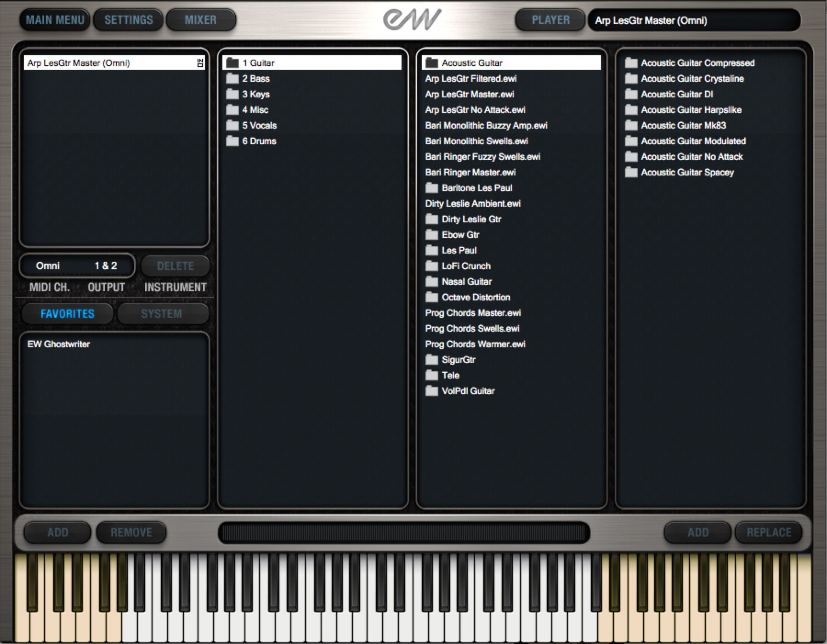Remove the selected favorite
This screenshot has height=644, width=827.
(x=131, y=532)
